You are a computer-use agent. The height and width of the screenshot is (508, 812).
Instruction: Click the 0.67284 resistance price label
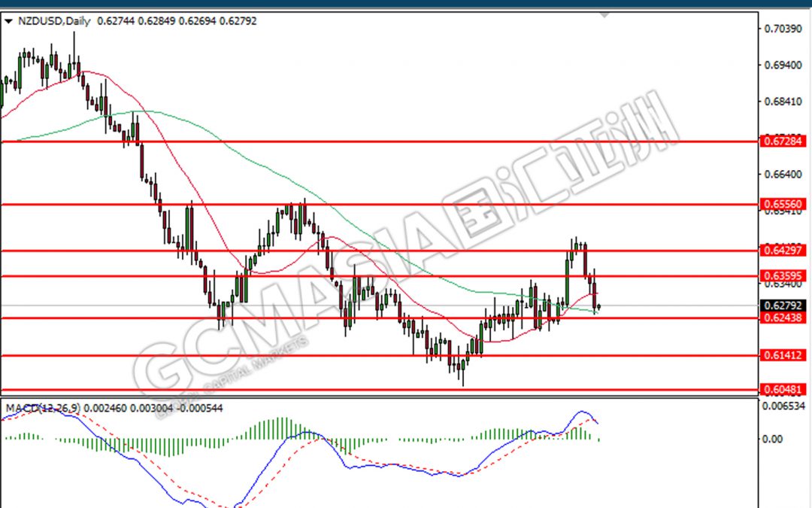(x=784, y=141)
